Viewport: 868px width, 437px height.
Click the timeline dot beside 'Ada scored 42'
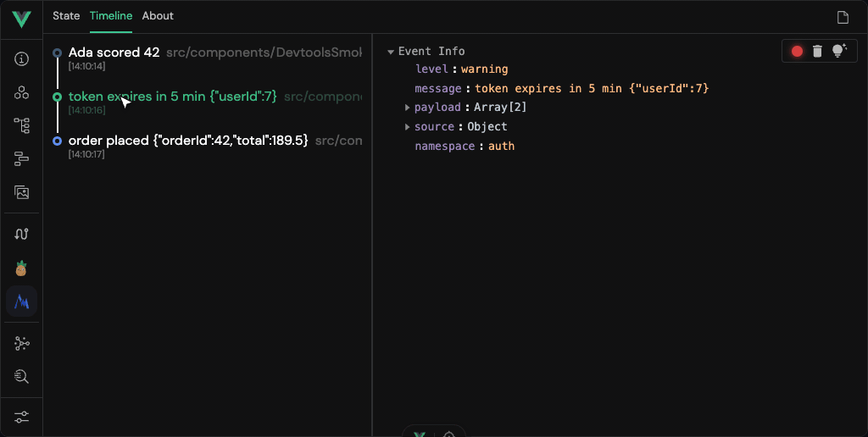coord(57,53)
